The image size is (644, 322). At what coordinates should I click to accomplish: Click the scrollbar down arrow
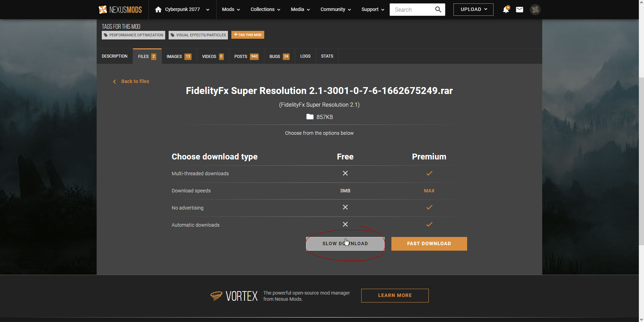641,319
